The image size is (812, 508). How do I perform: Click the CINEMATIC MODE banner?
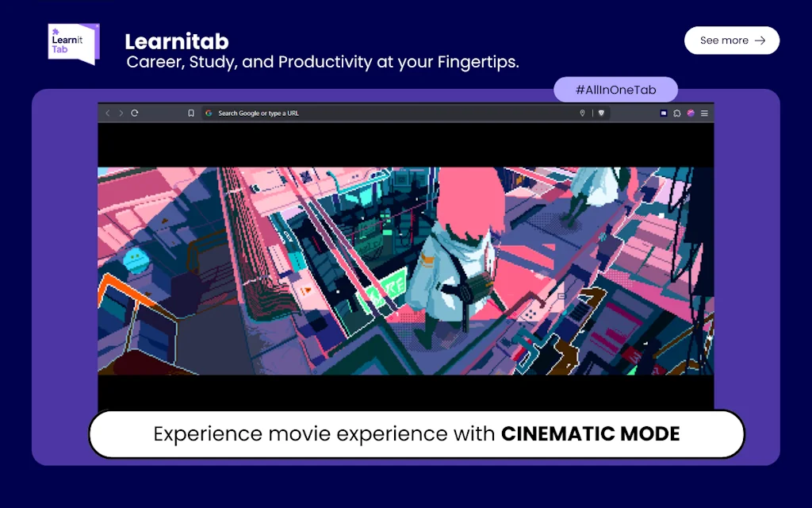pos(417,434)
